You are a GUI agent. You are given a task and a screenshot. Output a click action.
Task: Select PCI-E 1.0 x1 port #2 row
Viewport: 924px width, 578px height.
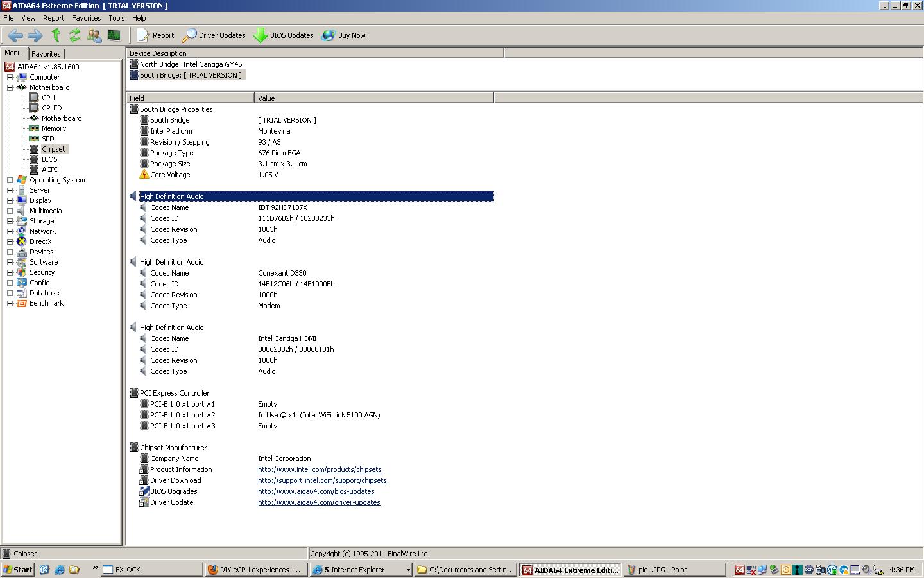coord(311,415)
